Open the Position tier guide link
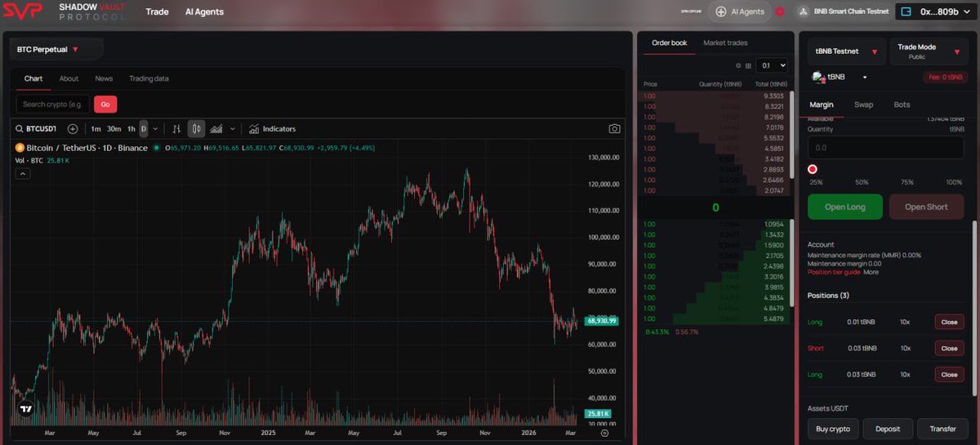 pos(833,272)
